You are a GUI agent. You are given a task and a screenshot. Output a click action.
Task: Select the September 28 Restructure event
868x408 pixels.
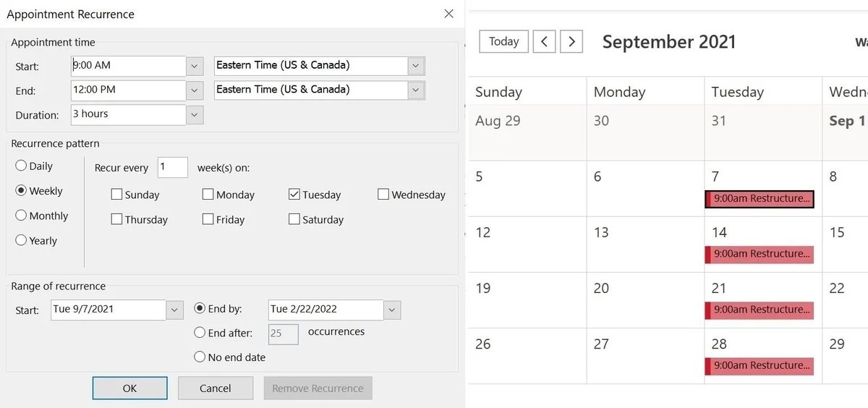[759, 366]
